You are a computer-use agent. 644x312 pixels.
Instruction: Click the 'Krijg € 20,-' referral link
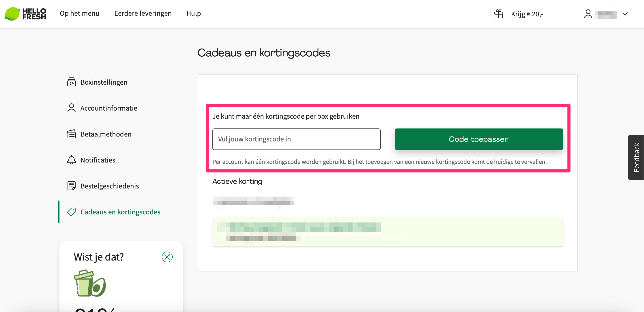point(527,14)
